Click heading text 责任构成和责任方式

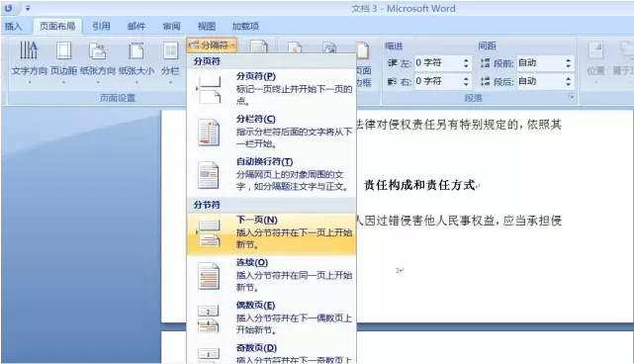coord(419,185)
